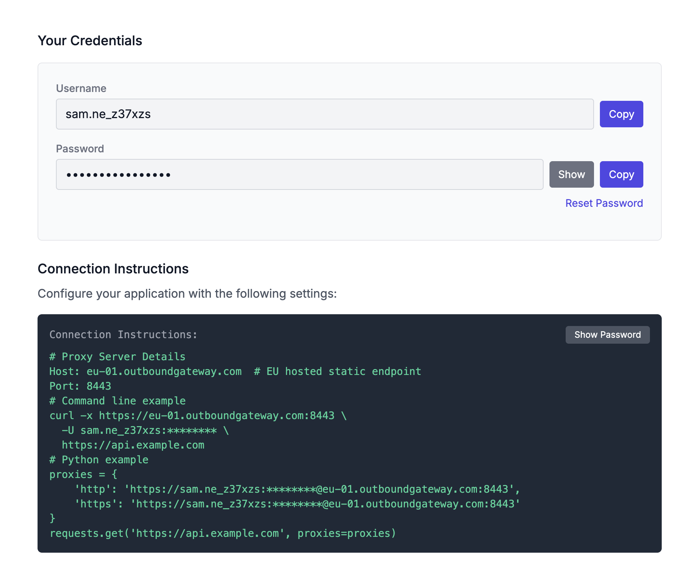700x588 pixels.
Task: Click the 'https' proxy URL line
Action: (x=297, y=504)
